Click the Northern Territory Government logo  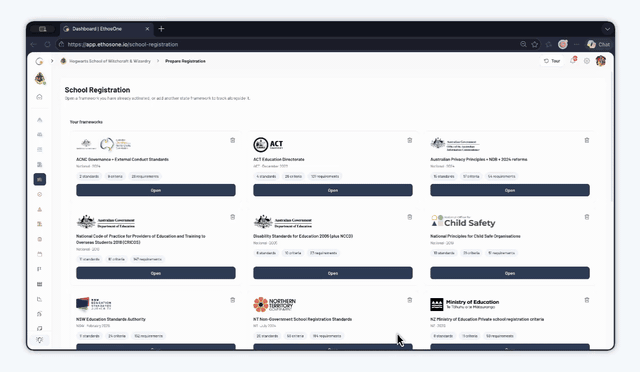pos(274,304)
